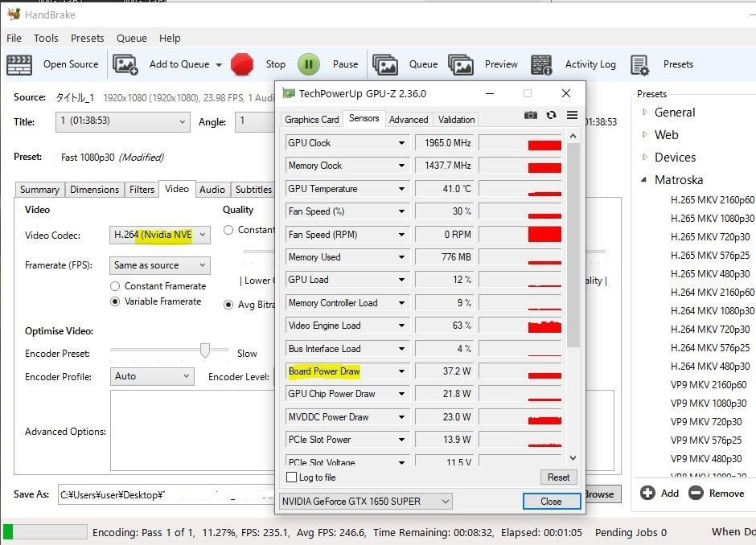The height and width of the screenshot is (545, 756).
Task: Select the Variable Framerate radio button
Action: pos(115,301)
